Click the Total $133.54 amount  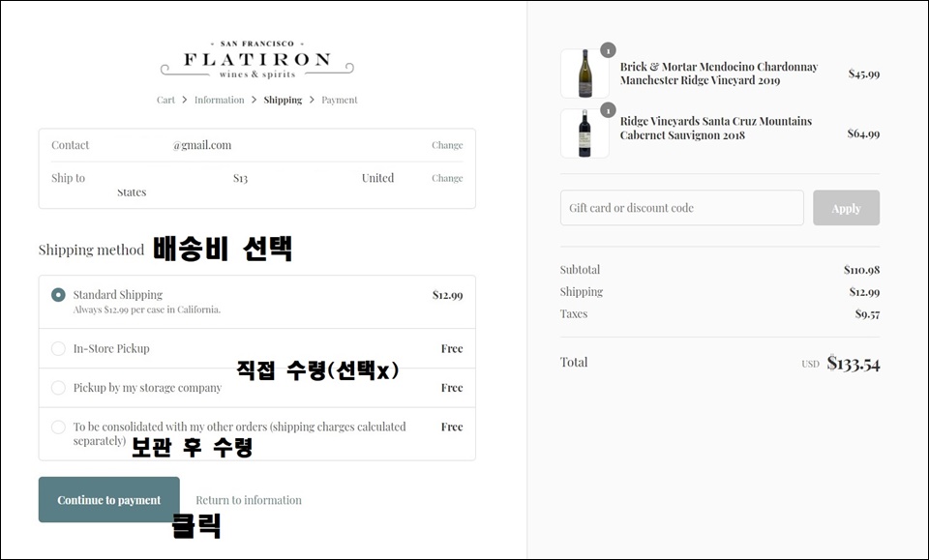pyautogui.click(x=854, y=363)
